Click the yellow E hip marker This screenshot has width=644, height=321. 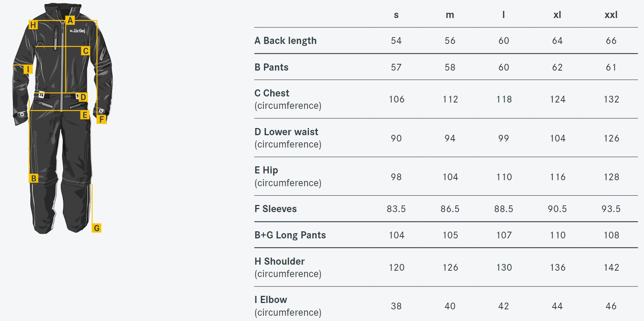click(85, 115)
